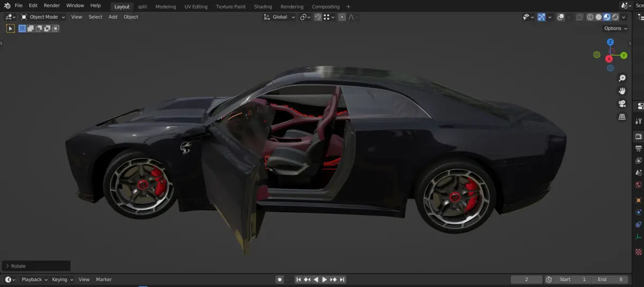Choose the Extend selection mode icon
This screenshot has width=644, height=287.
tap(31, 28)
